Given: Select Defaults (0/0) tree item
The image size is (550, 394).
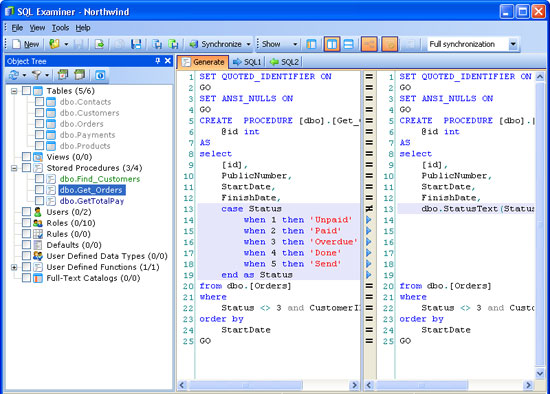Looking at the screenshot, I should tap(74, 245).
